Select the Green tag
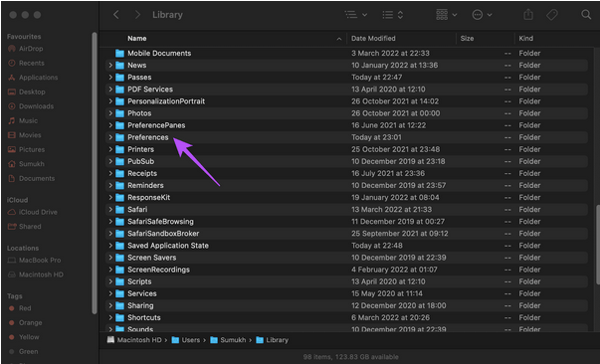Image resolution: width=600 pixels, height=364 pixels. point(23,351)
